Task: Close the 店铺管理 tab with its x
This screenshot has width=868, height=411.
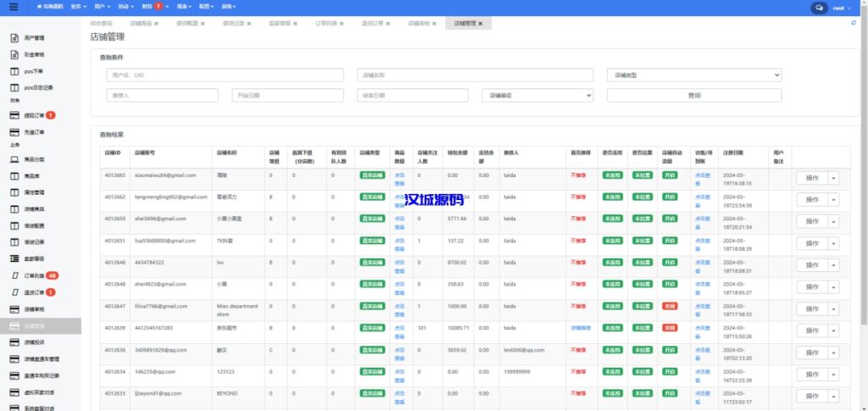Action: tap(481, 24)
